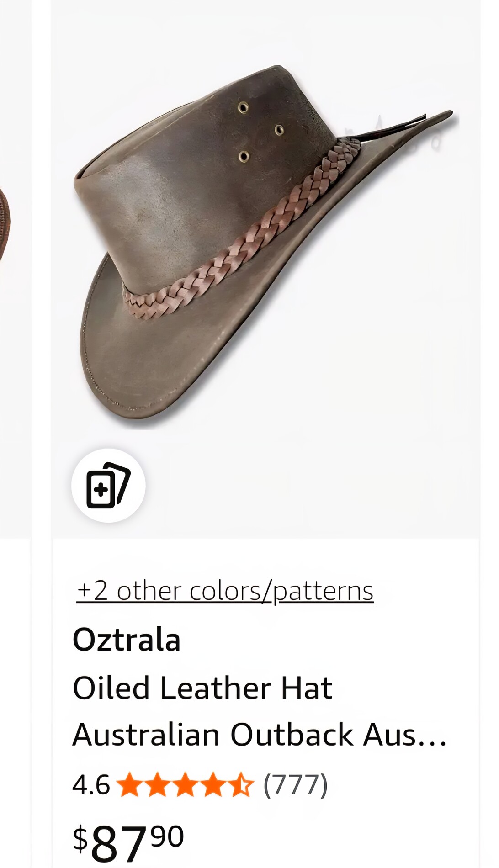Click the truncated Australian Outback title line
The height and width of the screenshot is (868, 499).
coord(259,735)
